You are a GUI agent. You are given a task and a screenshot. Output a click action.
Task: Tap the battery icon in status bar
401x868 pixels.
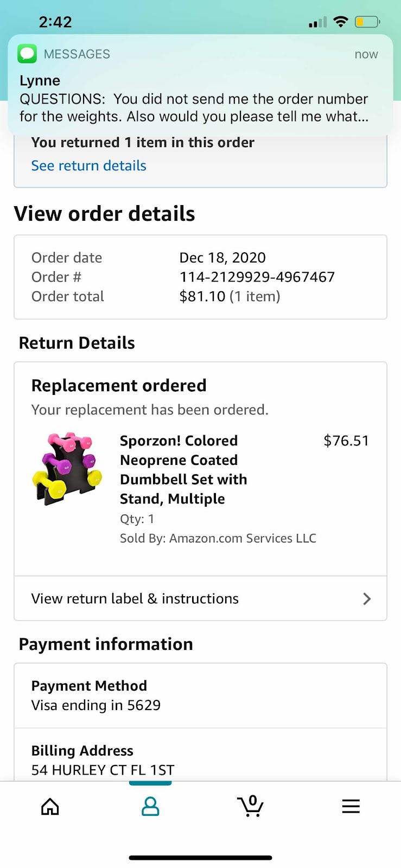point(367,22)
